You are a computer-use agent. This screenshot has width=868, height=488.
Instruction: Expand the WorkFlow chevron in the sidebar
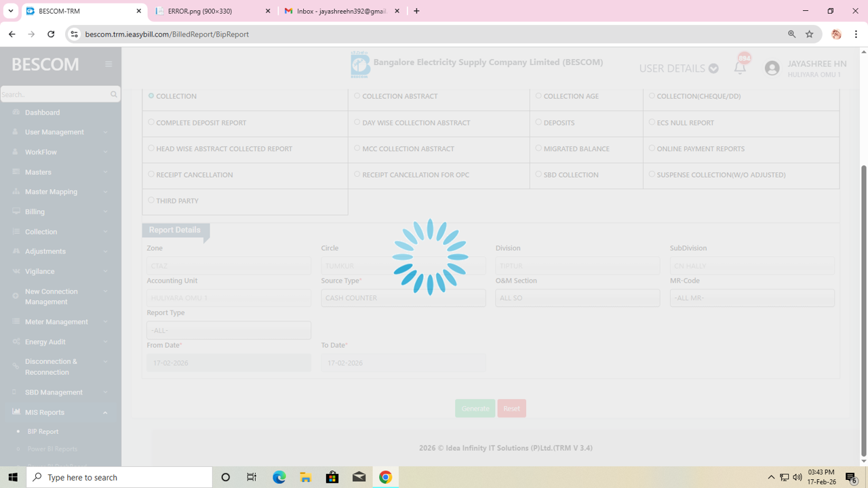click(x=106, y=152)
